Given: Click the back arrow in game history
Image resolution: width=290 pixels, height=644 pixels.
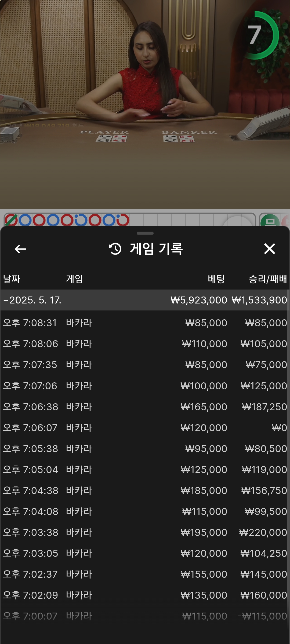Looking at the screenshot, I should point(20,249).
